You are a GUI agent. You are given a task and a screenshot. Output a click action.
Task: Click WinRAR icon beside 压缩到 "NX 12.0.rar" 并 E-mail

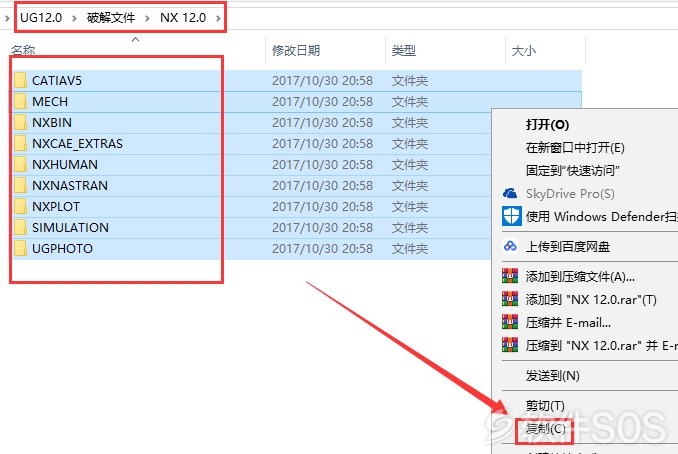click(x=510, y=345)
